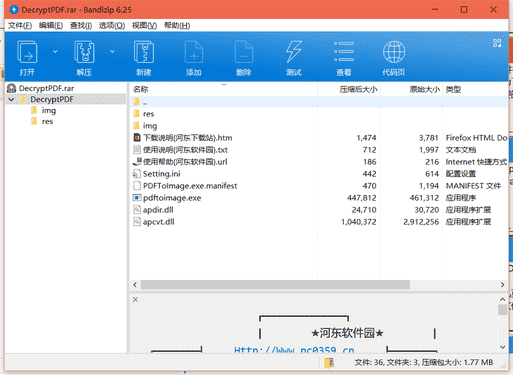The width and height of the screenshot is (513, 375).
Task: Click the Code page (代码页) globe icon
Action: 394,52
